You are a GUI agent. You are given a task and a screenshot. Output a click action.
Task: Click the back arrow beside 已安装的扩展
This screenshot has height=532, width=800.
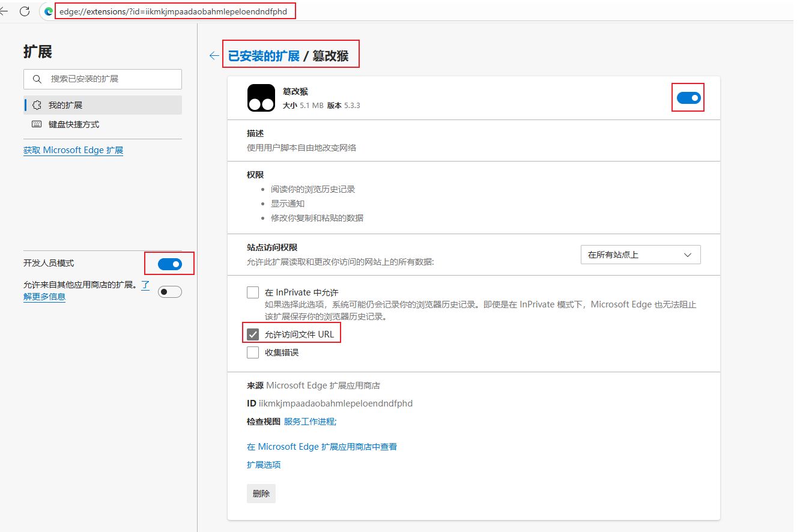214,56
